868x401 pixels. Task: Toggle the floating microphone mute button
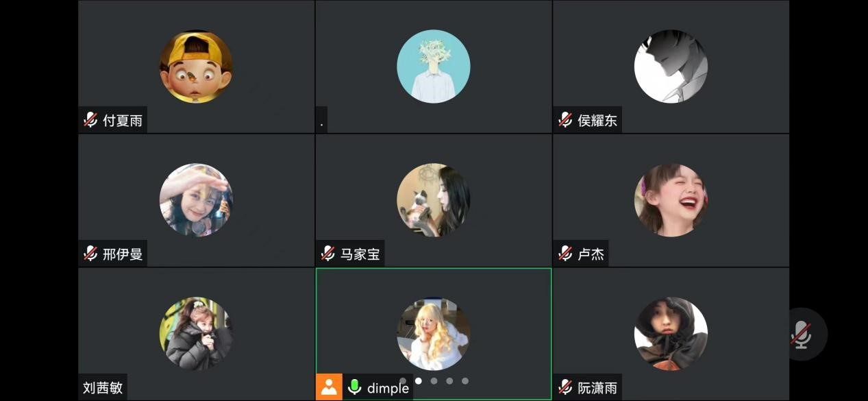[801, 335]
